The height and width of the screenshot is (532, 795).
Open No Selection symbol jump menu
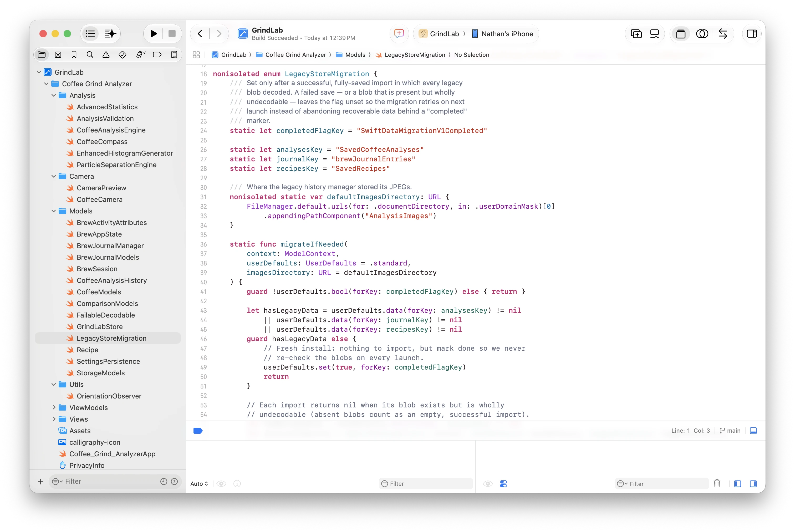click(472, 55)
